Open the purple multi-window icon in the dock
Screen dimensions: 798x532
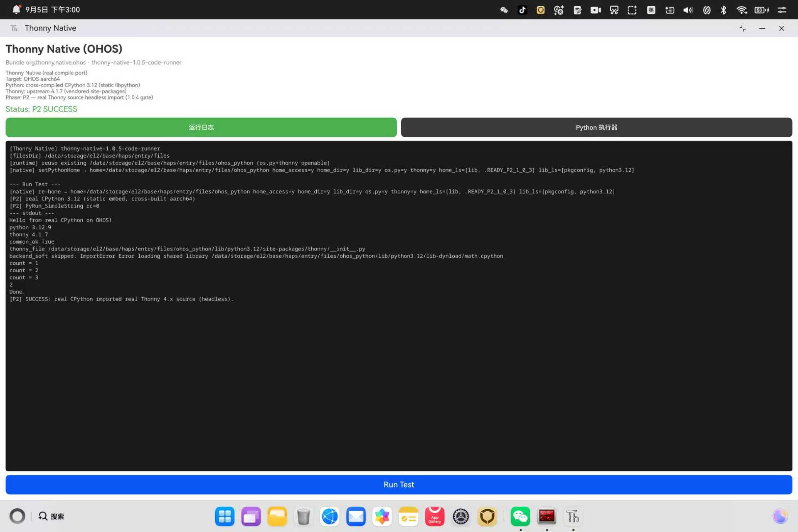click(251, 517)
